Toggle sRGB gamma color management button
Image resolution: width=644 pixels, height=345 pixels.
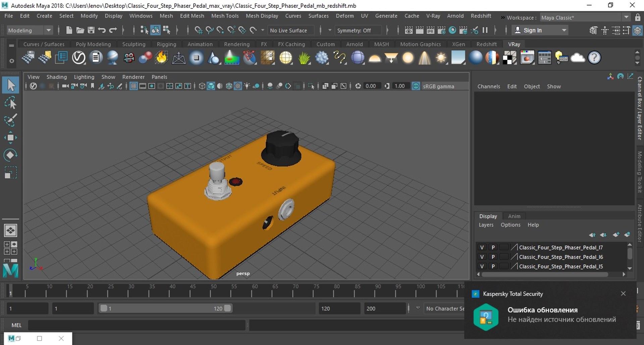(416, 86)
